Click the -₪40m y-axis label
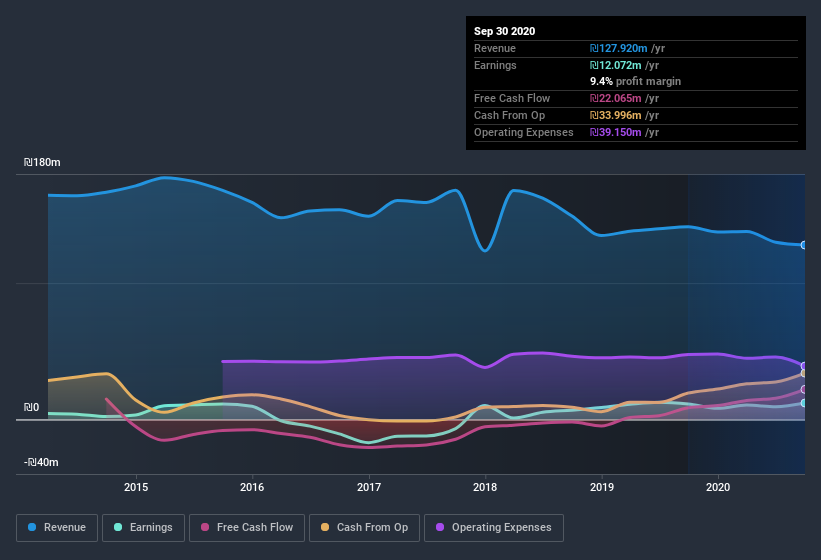821x560 pixels. pyautogui.click(x=41, y=462)
